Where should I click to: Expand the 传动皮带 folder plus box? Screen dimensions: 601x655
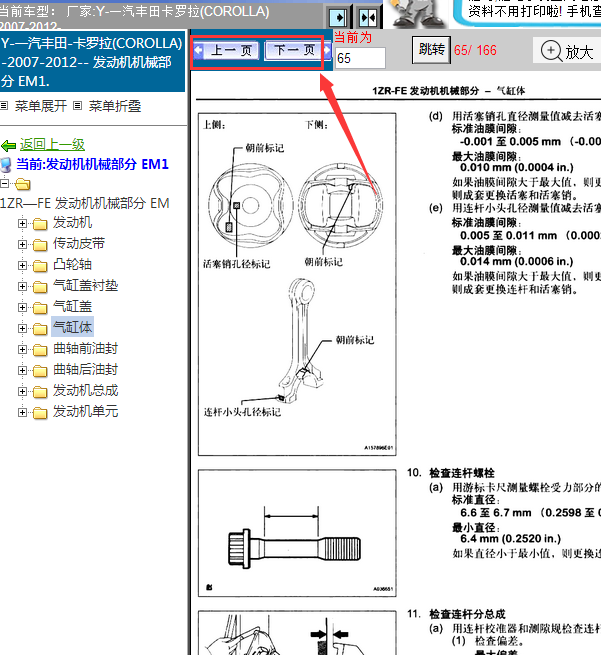(22, 244)
